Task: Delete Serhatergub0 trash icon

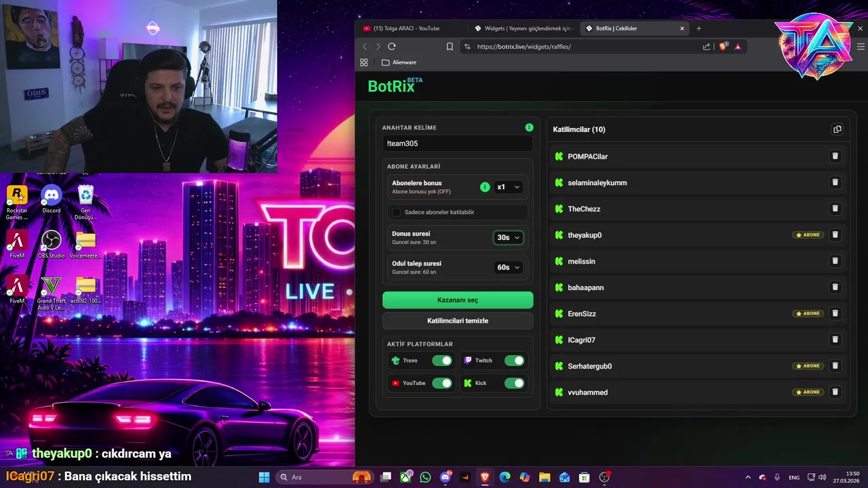Action: 835,366
